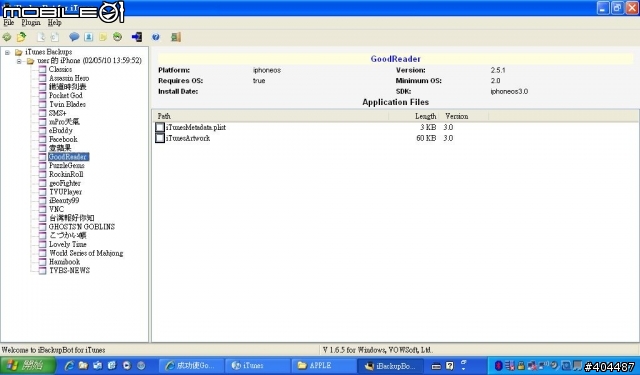The height and width of the screenshot is (375, 640).
Task: Open SMS messages via blue speech bubble icon
Action: pyautogui.click(x=74, y=37)
